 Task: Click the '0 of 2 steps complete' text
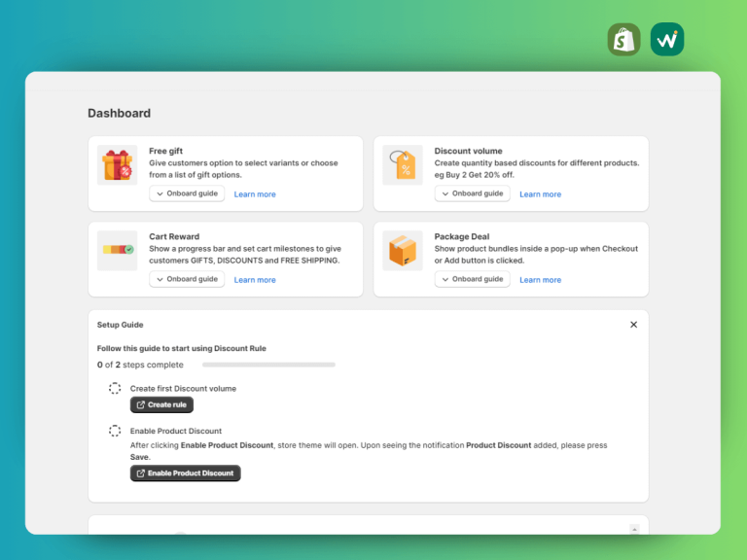coord(140,365)
